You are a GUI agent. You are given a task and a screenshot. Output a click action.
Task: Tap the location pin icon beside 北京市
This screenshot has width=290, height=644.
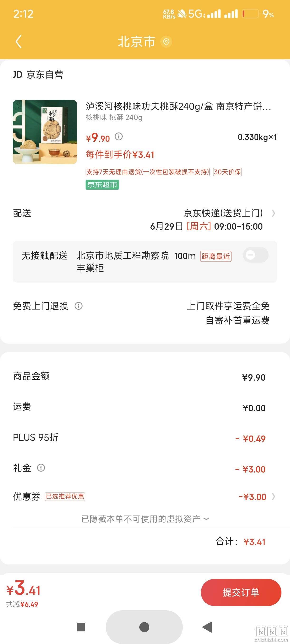pyautogui.click(x=166, y=42)
